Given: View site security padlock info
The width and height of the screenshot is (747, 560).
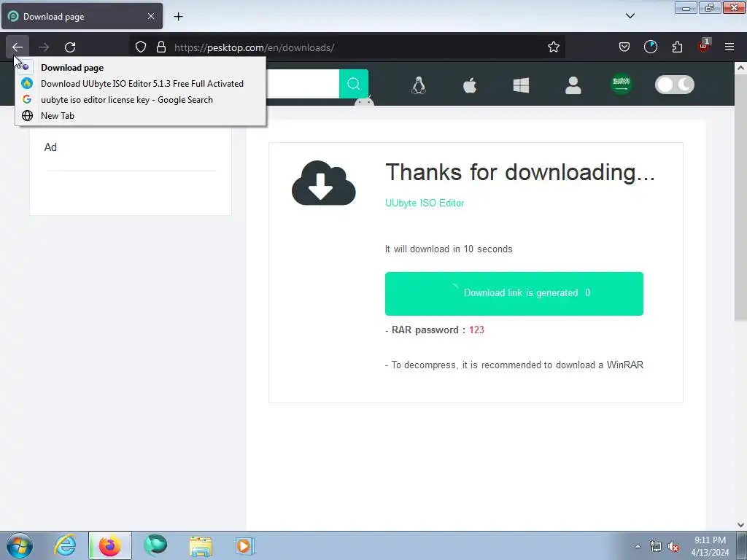Looking at the screenshot, I should [161, 47].
